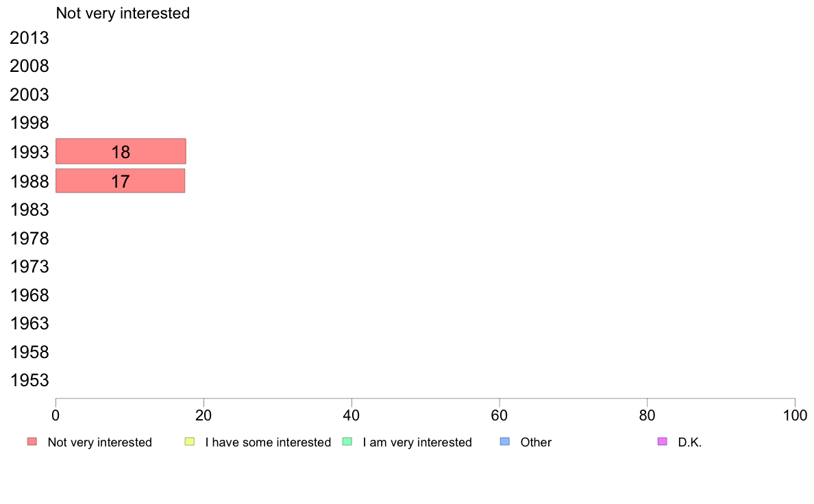Click the yellow I have some interested swatch
The image size is (814, 504).
tap(190, 442)
